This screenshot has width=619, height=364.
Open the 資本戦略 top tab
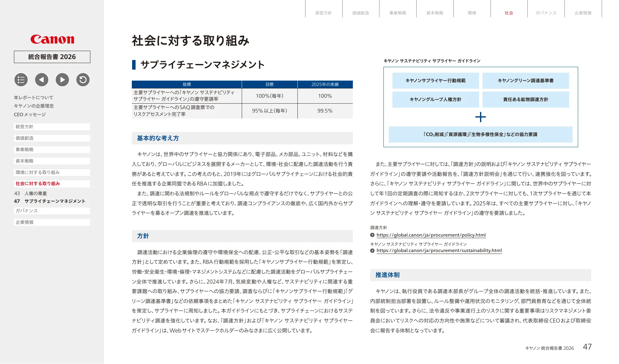[435, 13]
